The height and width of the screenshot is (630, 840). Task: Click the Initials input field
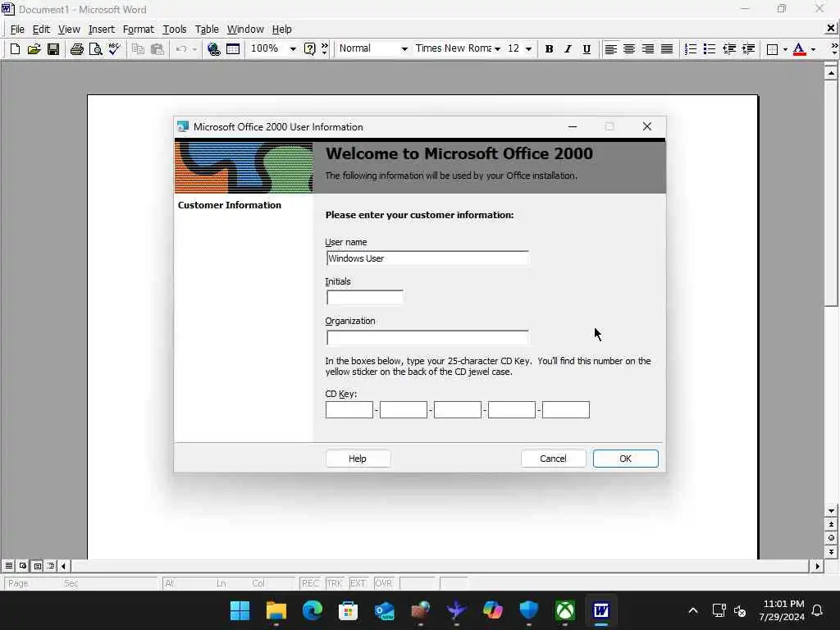coord(364,297)
